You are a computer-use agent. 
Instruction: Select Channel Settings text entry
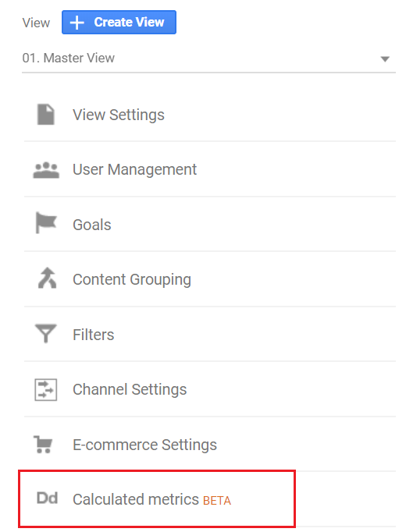[x=130, y=390]
